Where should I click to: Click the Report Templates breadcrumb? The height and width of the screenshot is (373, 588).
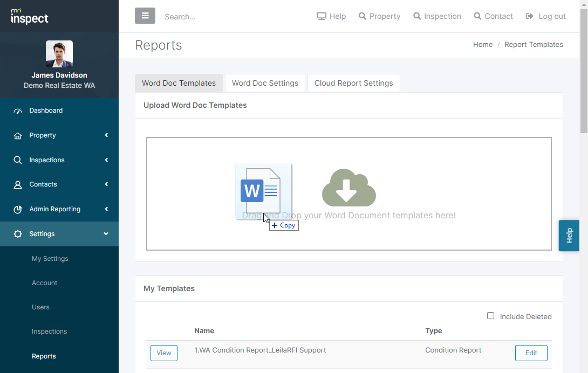(534, 45)
